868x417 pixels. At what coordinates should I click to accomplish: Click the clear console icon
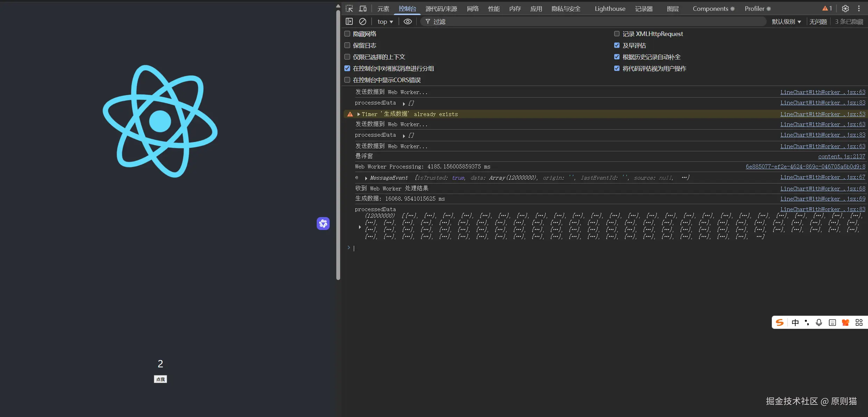[x=363, y=22]
